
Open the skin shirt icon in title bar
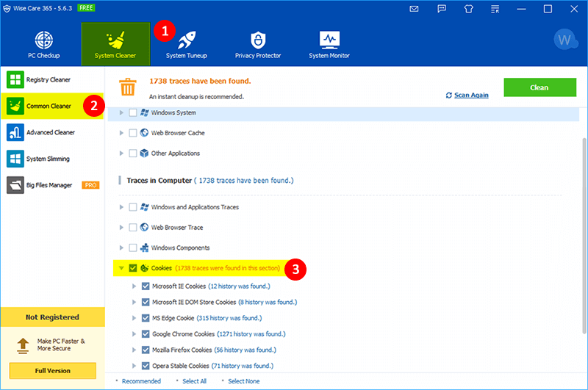pos(468,9)
